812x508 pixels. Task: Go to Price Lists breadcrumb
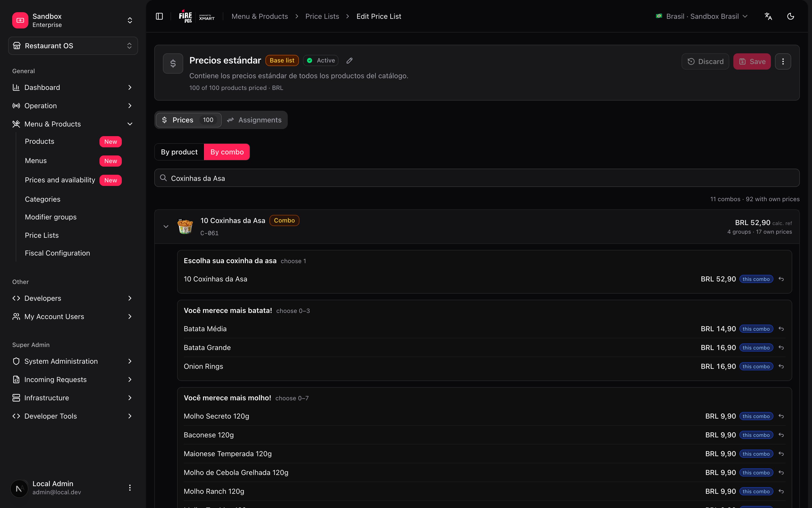click(322, 16)
